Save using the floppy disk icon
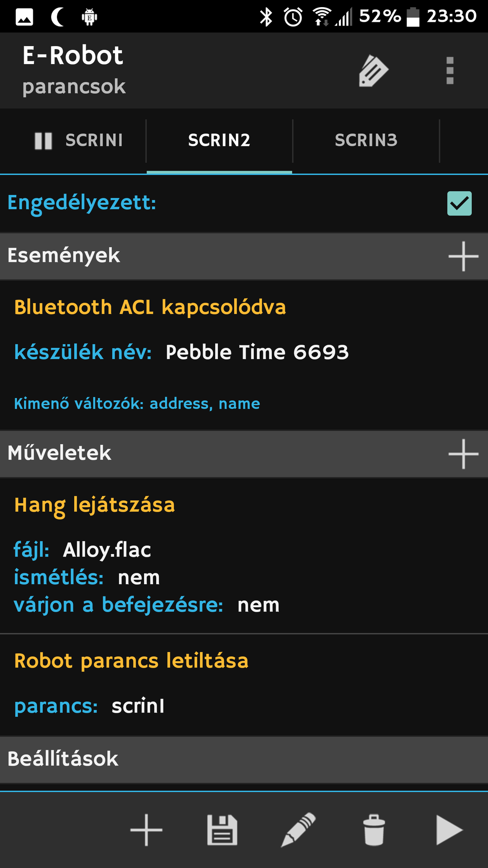Screen dimensions: 488x868 222,830
